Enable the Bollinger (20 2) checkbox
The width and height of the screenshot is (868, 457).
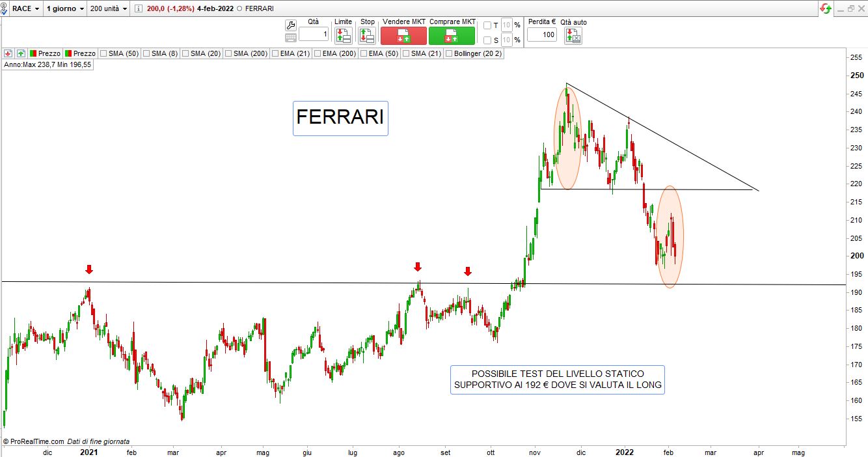[449, 53]
